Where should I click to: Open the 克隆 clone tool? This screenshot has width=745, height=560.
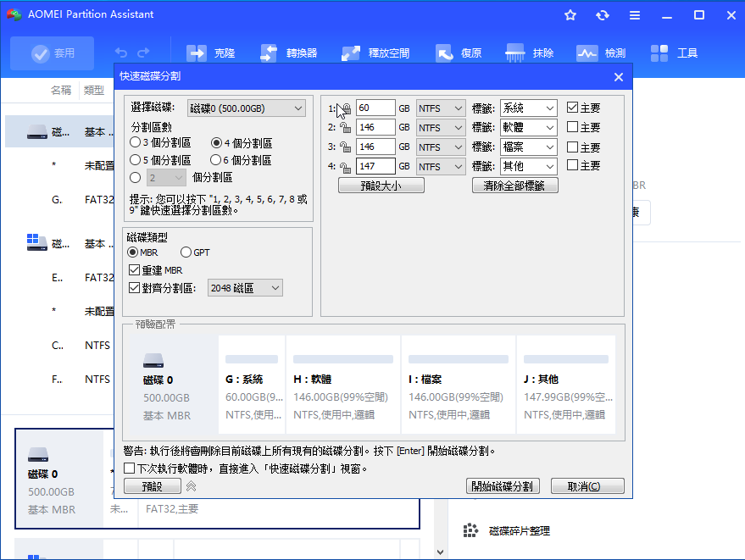[210, 53]
